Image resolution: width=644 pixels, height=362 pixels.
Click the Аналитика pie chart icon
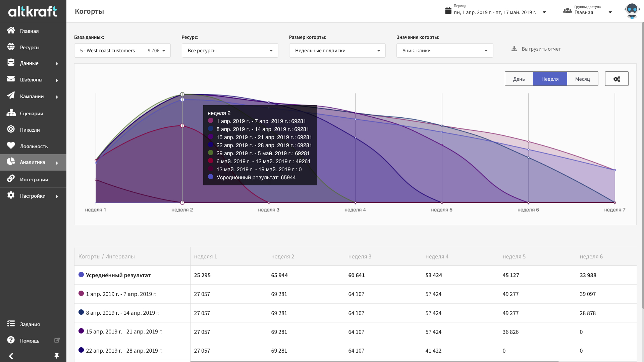click(11, 162)
